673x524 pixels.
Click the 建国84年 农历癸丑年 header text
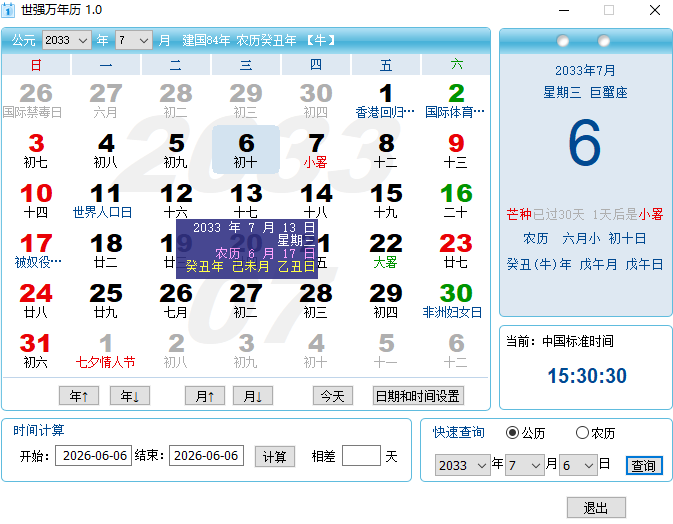239,40
